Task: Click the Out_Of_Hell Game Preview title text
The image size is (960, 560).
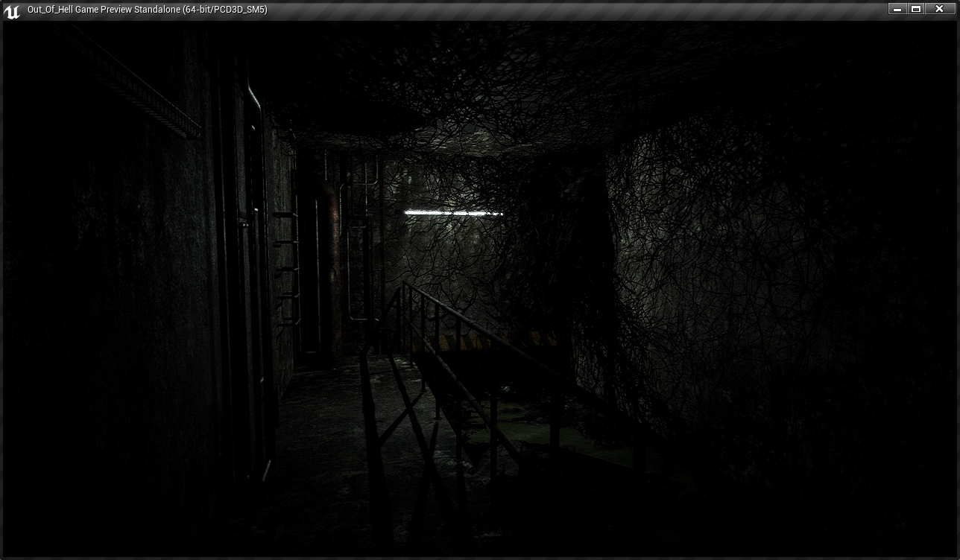Action: [x=147, y=10]
